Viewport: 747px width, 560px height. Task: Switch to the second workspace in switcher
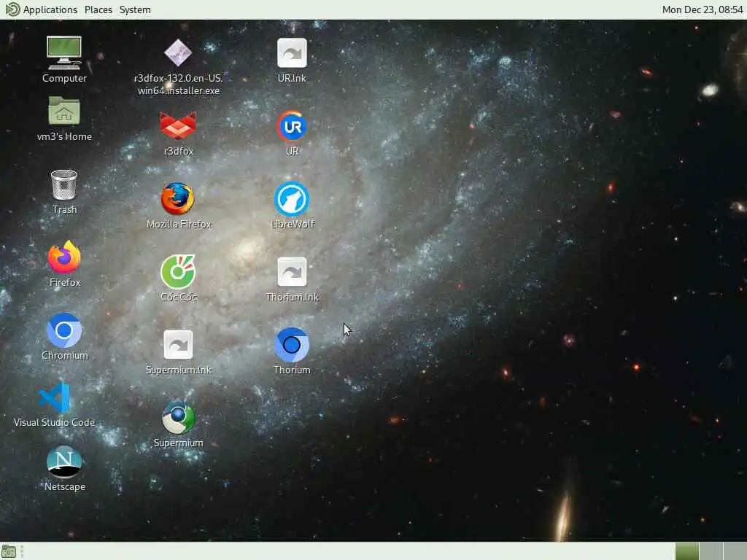pos(711,551)
